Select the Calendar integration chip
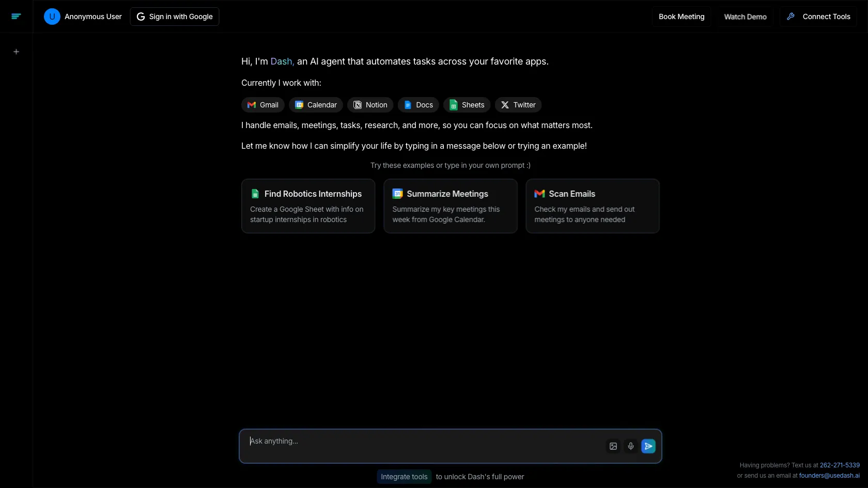The image size is (868, 488). pyautogui.click(x=316, y=105)
